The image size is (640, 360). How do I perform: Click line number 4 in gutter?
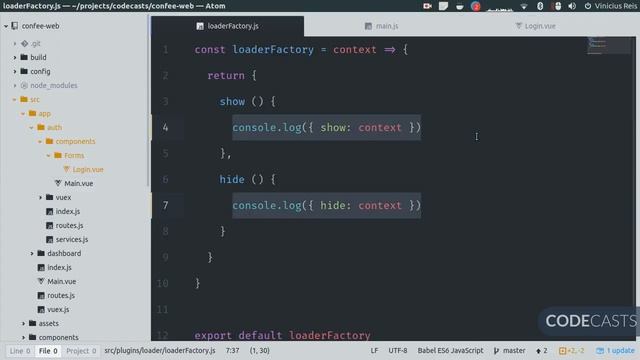pos(165,128)
